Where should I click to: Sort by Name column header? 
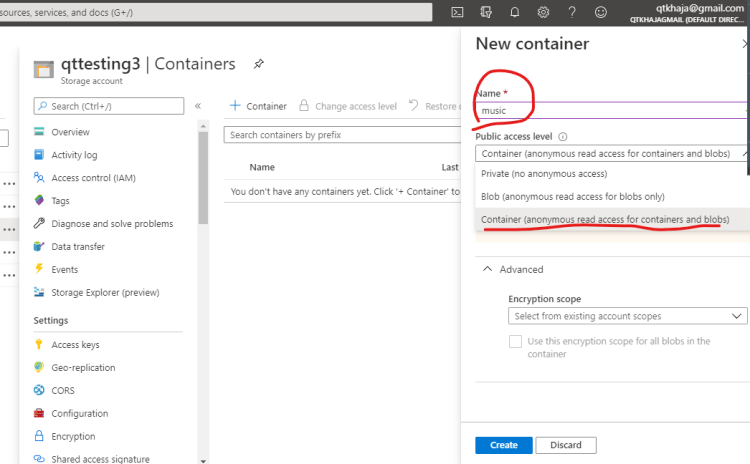pyautogui.click(x=262, y=167)
